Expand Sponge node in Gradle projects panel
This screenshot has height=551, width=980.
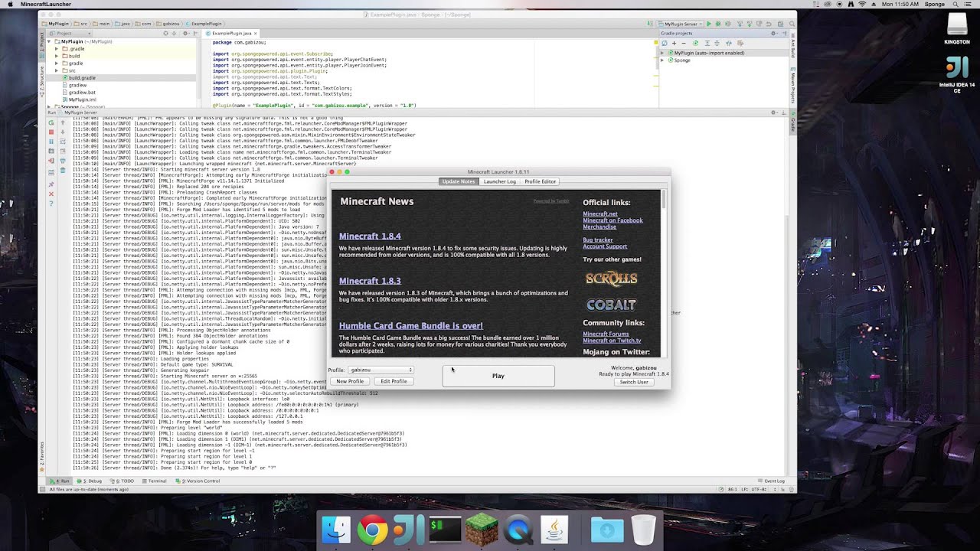662,60
